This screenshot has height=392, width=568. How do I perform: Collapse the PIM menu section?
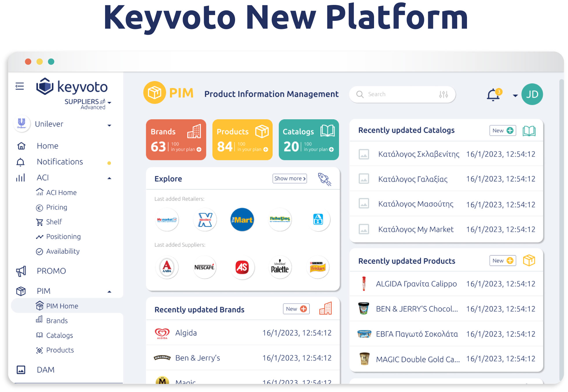tap(109, 292)
